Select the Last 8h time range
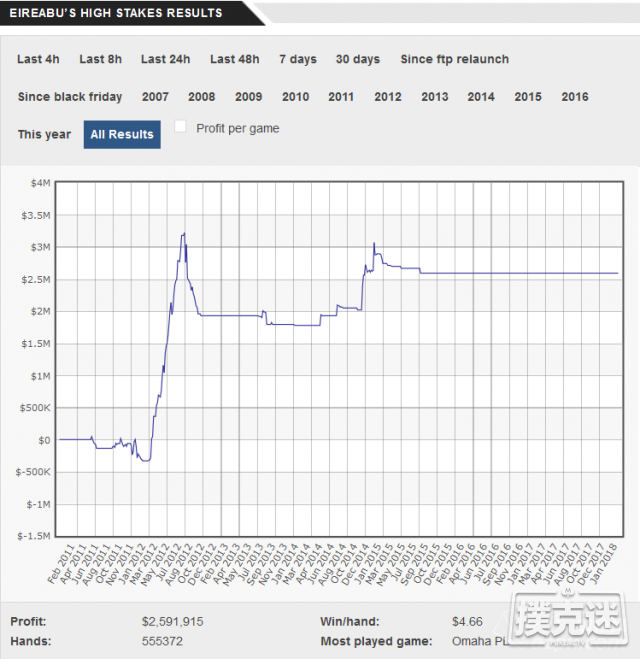This screenshot has height=659, width=640. 100,59
